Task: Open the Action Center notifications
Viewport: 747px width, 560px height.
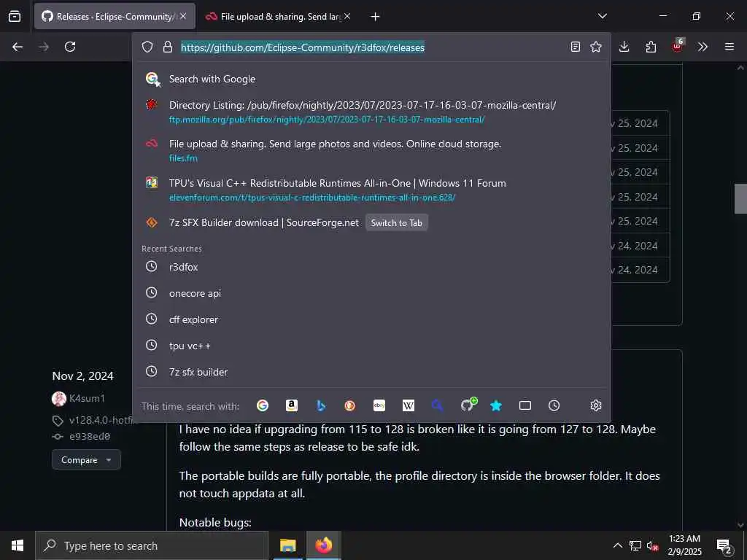Action: click(724, 546)
